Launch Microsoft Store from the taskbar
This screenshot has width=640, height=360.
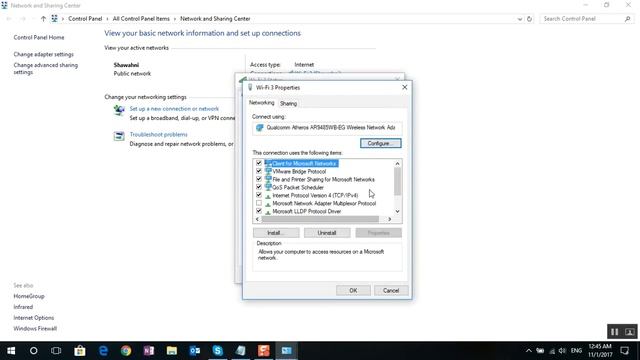[x=80, y=351]
